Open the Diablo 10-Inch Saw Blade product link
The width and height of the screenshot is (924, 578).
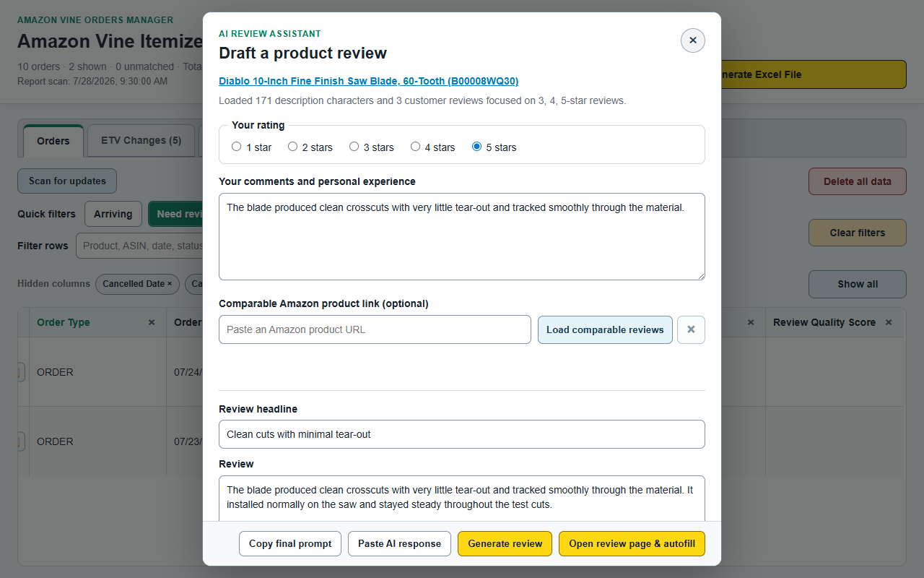[x=368, y=81]
